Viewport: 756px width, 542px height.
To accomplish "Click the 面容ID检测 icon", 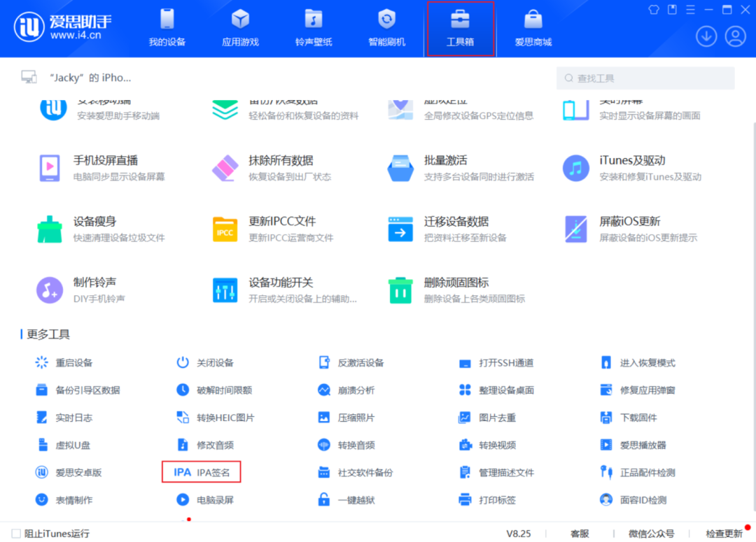I will 606,499.
